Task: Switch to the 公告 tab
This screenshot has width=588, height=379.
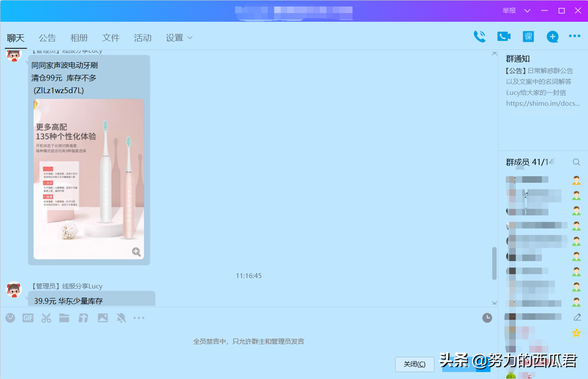Action: (47, 37)
